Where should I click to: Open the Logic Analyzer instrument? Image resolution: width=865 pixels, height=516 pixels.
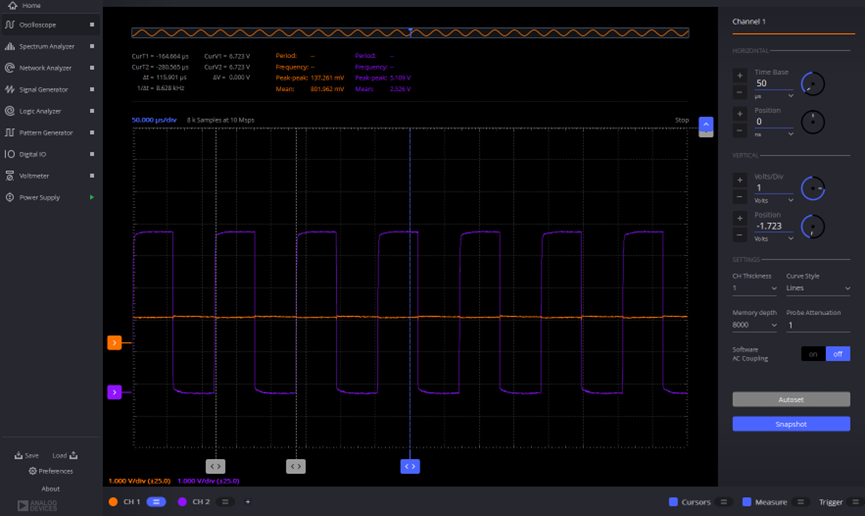(40, 111)
